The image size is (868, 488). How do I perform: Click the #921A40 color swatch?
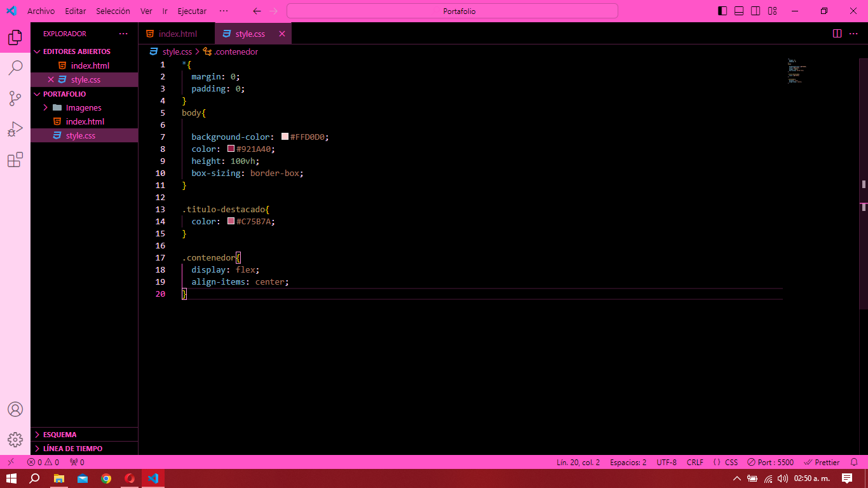tap(231, 149)
